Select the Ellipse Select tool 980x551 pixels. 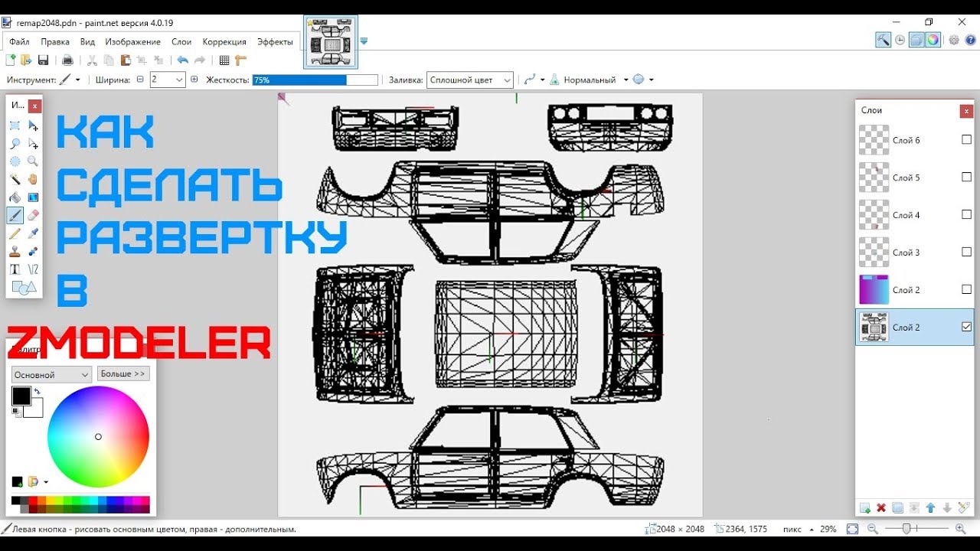[x=15, y=161]
